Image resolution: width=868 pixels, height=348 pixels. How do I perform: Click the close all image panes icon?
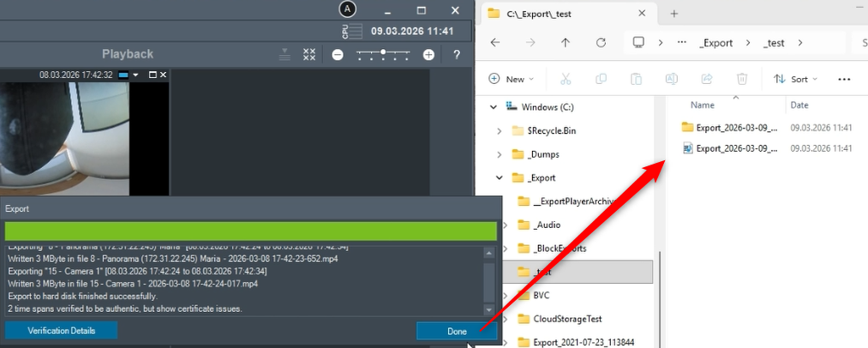309,54
